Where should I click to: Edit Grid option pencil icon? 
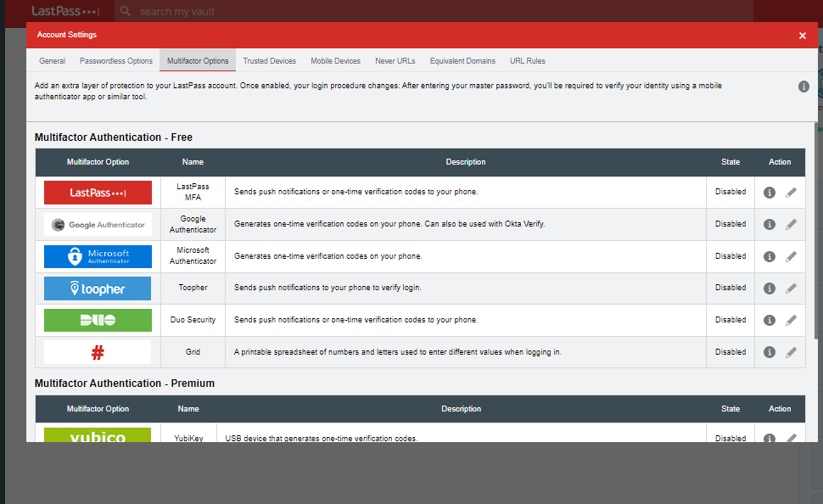[x=791, y=352]
